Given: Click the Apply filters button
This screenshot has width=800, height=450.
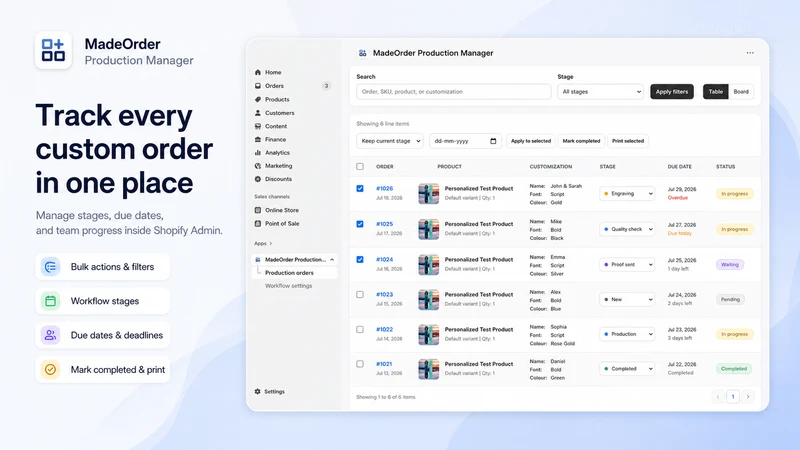Looking at the screenshot, I should [671, 92].
